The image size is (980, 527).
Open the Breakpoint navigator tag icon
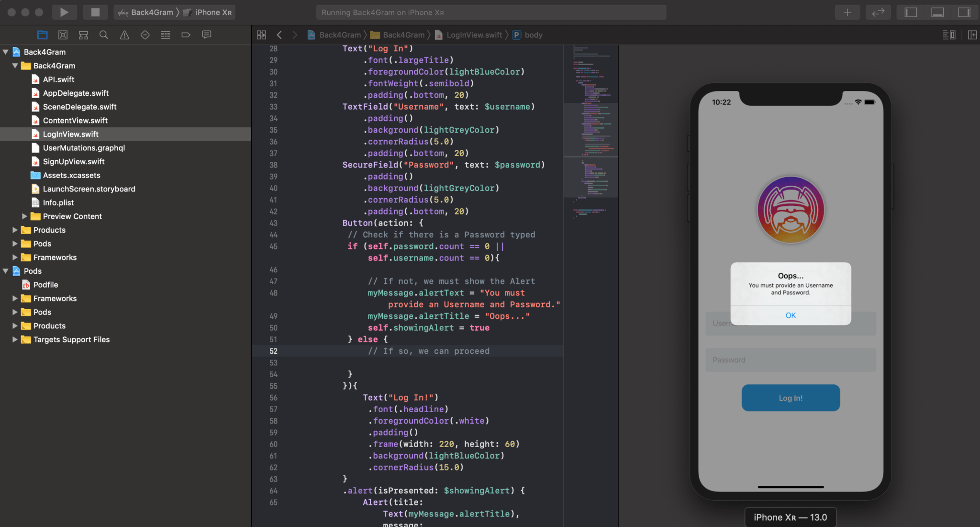(x=186, y=34)
